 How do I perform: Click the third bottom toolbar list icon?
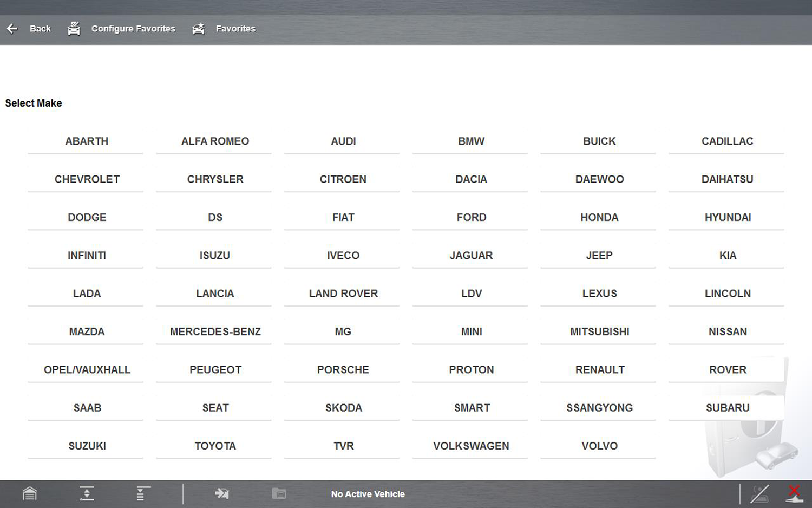click(x=143, y=493)
